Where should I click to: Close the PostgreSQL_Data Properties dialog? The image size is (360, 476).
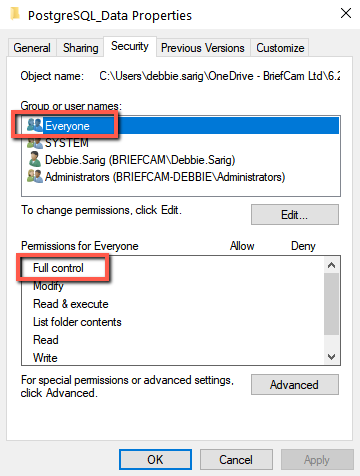click(x=346, y=13)
